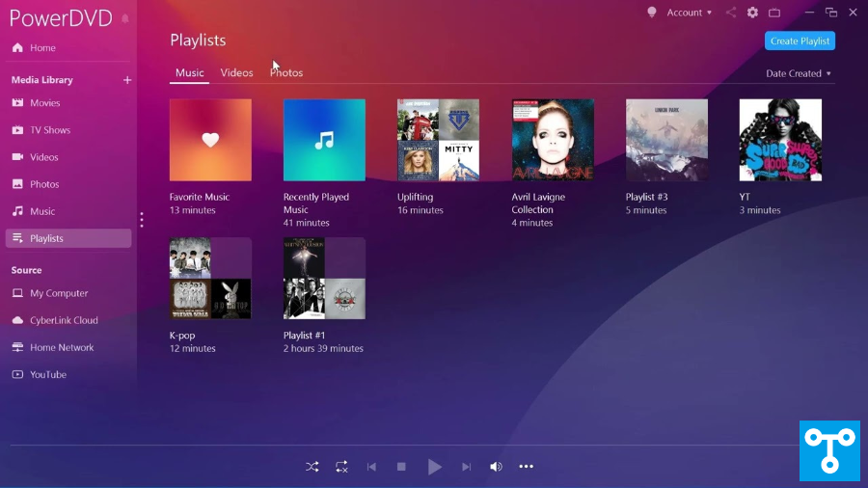Open the Account dropdown
This screenshot has height=488, width=868.
coord(690,13)
